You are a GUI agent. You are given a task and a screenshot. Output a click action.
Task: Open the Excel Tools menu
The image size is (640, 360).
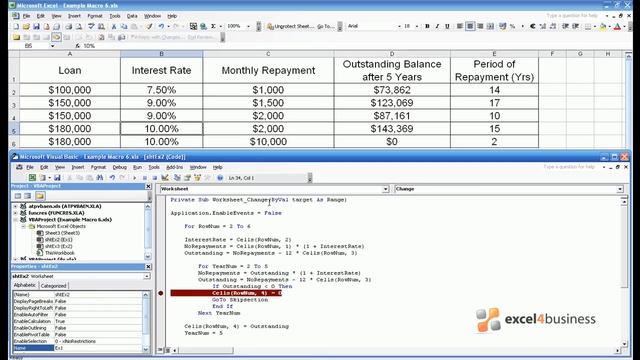[x=115, y=16]
